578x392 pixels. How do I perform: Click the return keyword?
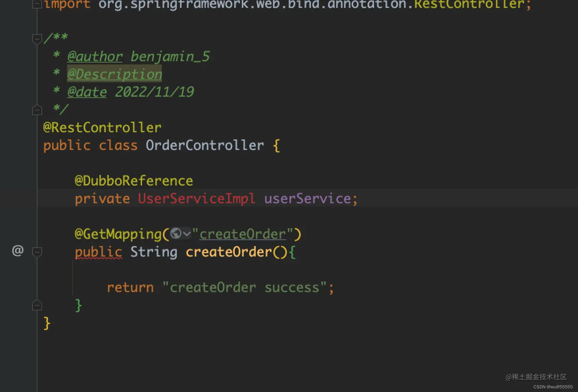(130, 287)
